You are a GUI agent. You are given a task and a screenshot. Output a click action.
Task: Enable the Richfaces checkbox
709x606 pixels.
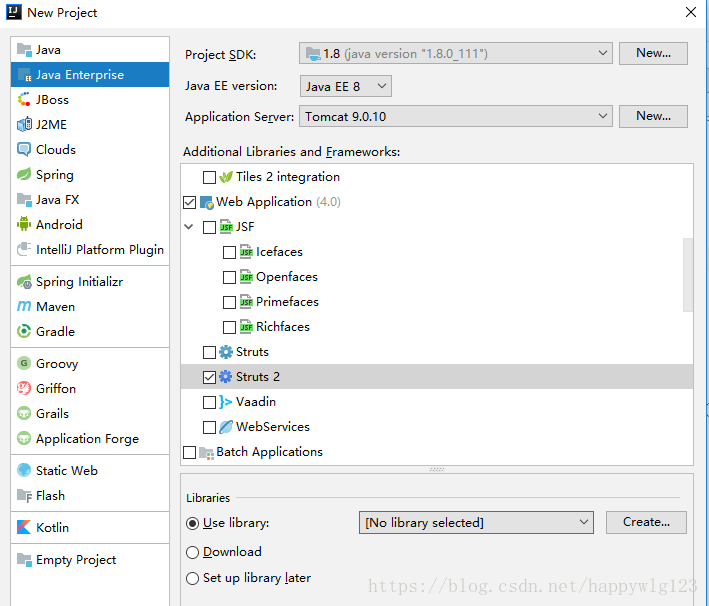point(229,327)
